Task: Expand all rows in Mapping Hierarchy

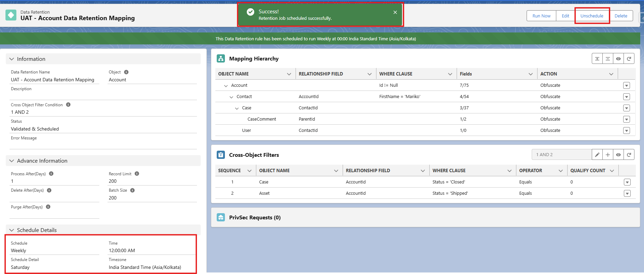Action: (x=597, y=59)
